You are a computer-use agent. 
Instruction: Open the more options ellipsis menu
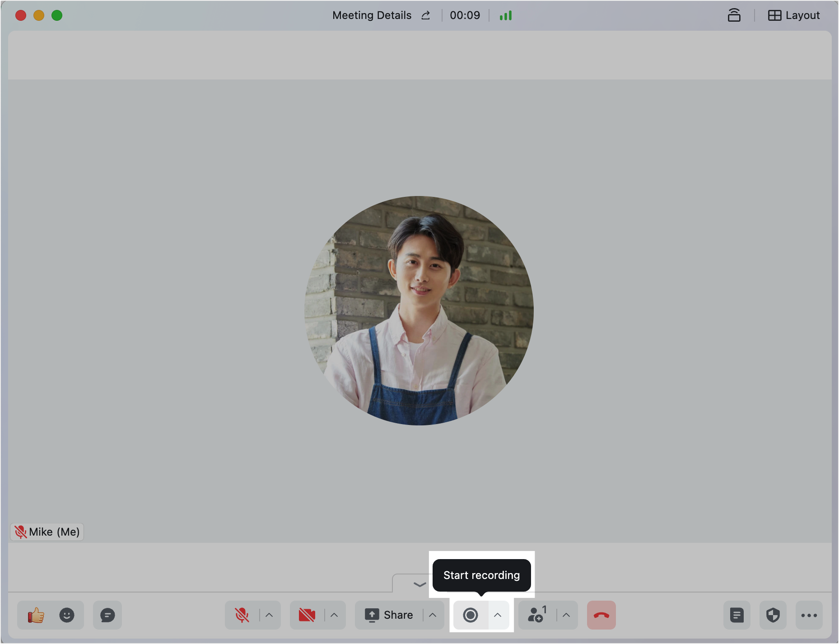pyautogui.click(x=809, y=615)
